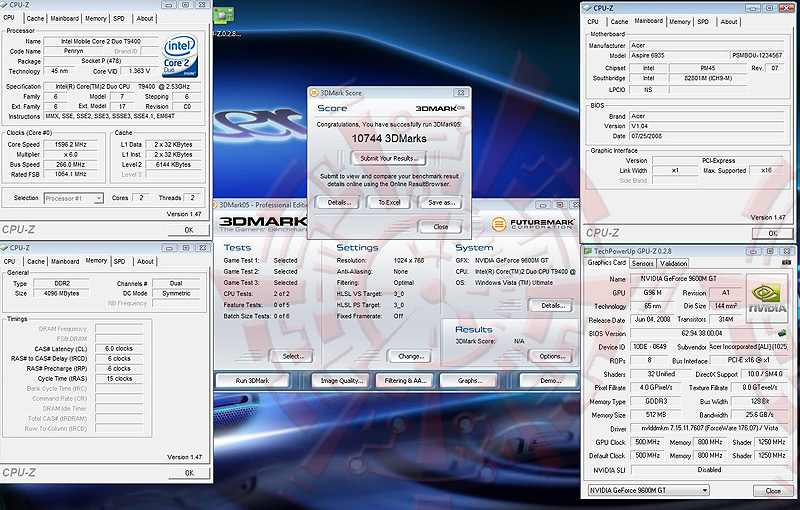Screen dimensions: 800x510
Task: Click the orange 3DMark Score title bar icon
Action: tap(314, 93)
